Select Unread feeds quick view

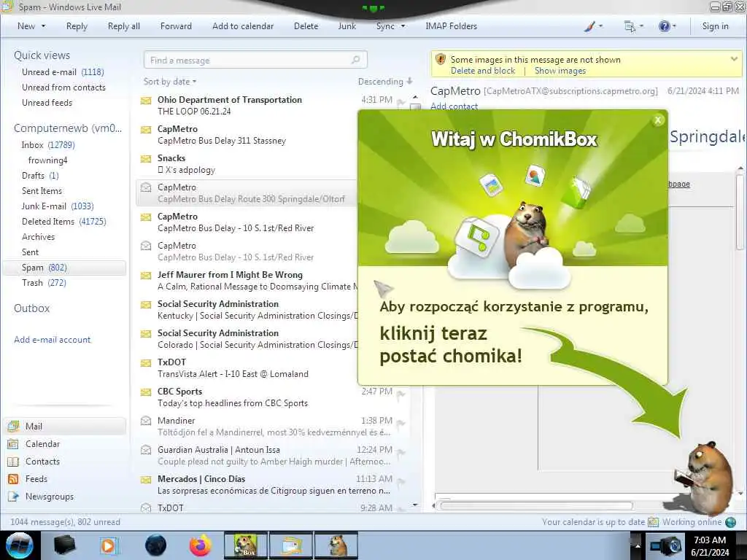tap(47, 102)
